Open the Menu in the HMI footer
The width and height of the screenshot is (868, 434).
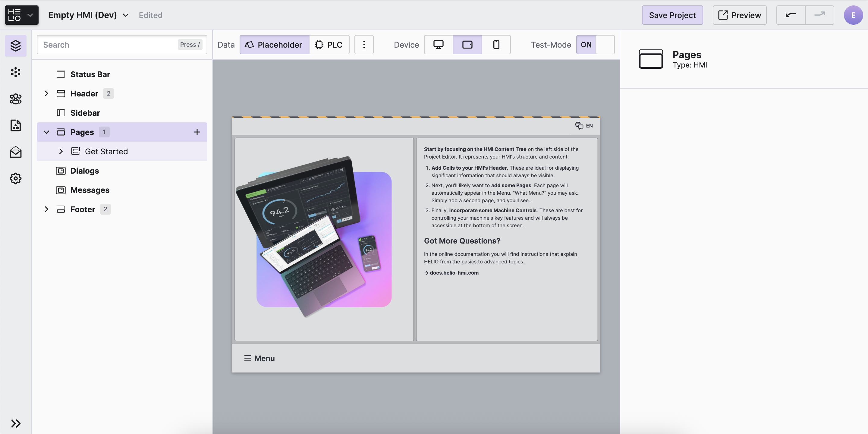(259, 358)
